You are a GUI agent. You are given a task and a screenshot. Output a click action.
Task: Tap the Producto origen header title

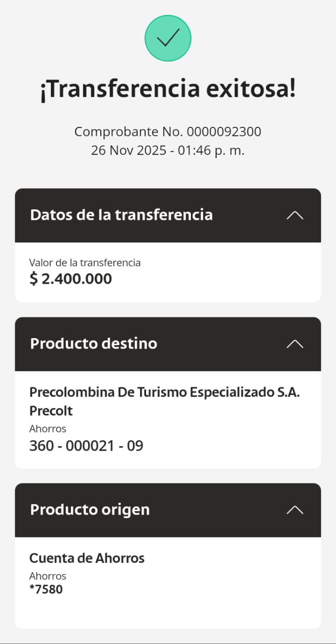pos(90,510)
